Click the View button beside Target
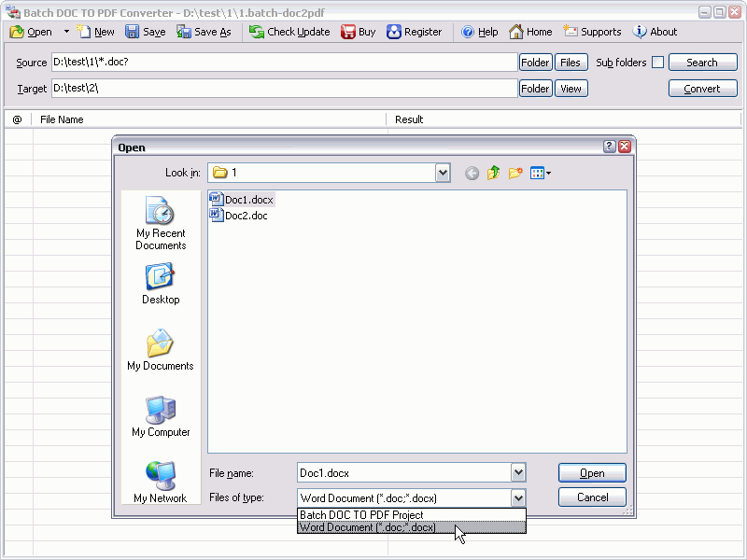 (571, 89)
